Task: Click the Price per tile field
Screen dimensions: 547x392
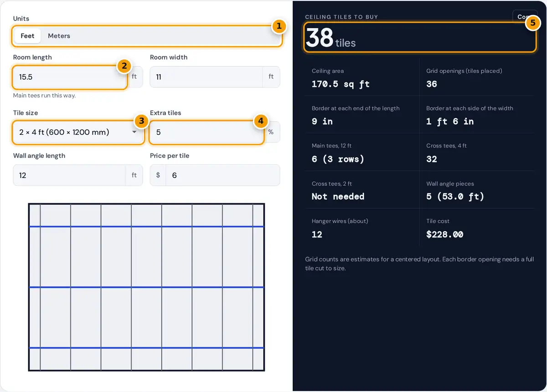Action: pyautogui.click(x=223, y=175)
